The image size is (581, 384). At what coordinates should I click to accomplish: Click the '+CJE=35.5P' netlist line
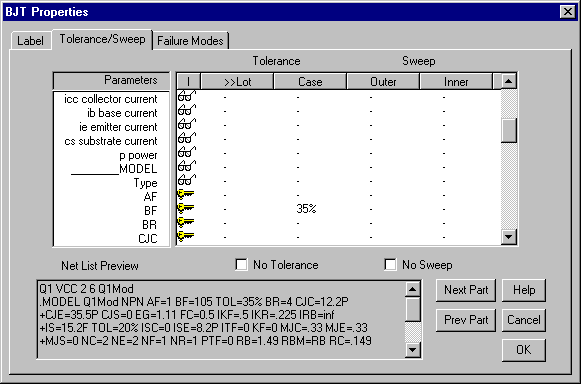187,315
